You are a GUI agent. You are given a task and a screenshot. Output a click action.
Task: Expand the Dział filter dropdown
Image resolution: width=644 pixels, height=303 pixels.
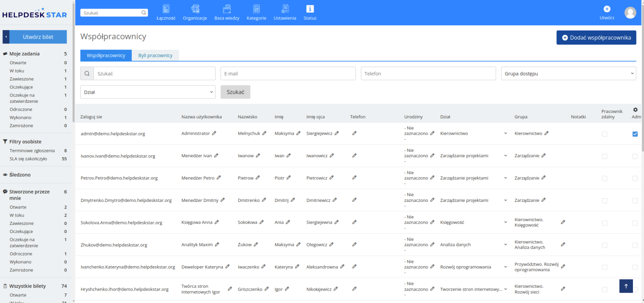click(x=148, y=92)
